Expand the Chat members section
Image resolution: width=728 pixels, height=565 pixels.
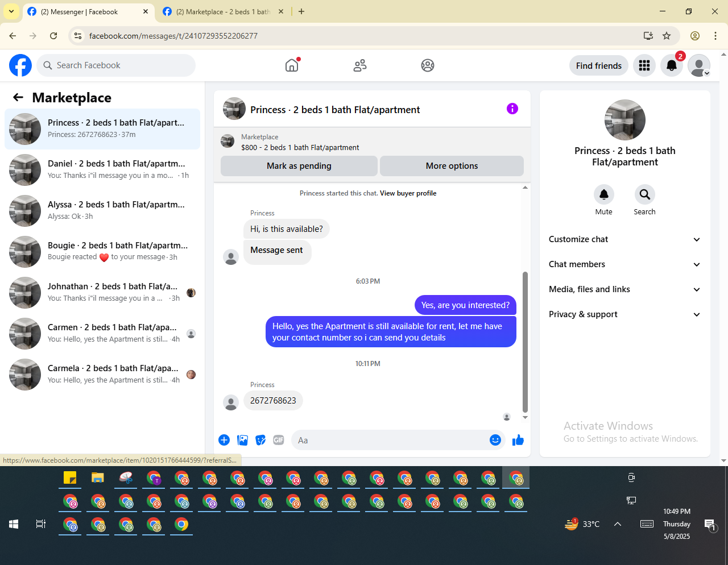pyautogui.click(x=625, y=264)
